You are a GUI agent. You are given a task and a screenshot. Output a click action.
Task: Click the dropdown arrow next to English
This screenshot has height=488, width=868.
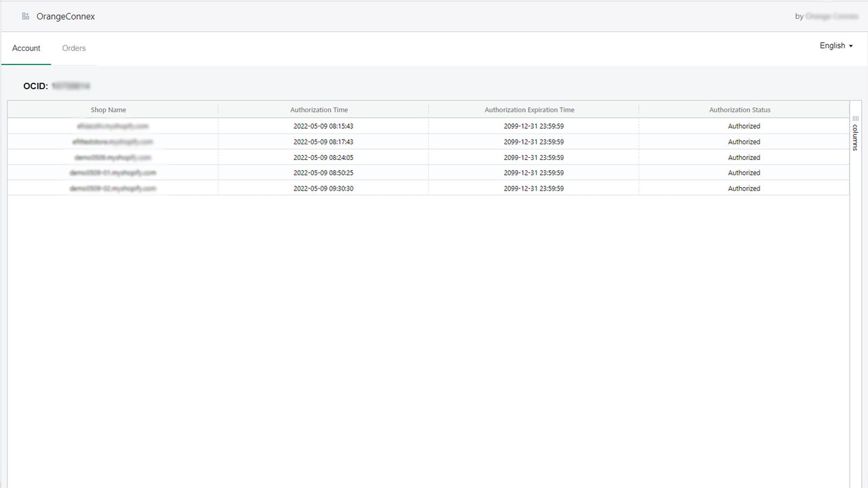(850, 46)
